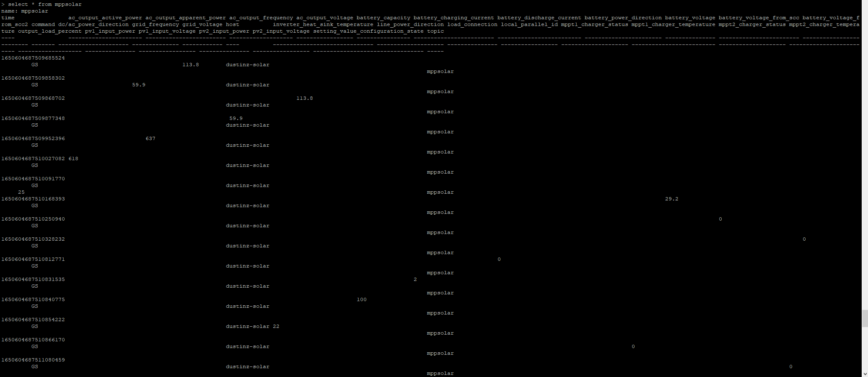Click timestamp 1650604687509877348

[x=33, y=118]
